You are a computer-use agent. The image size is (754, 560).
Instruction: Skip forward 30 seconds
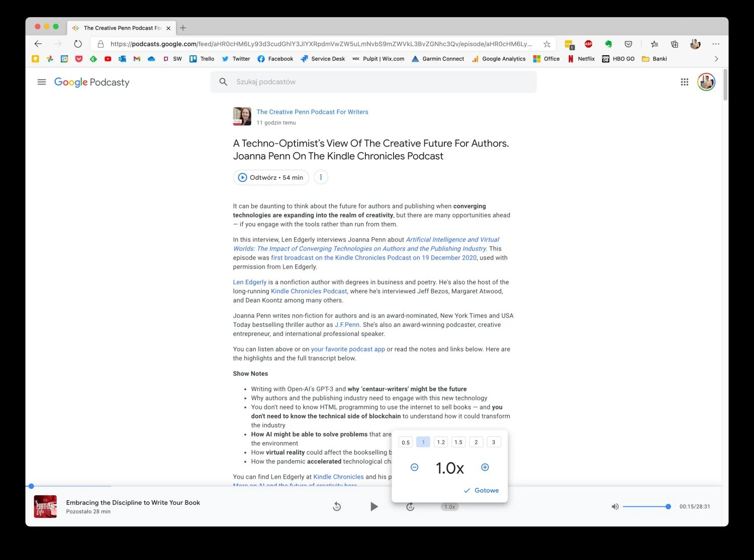click(410, 507)
